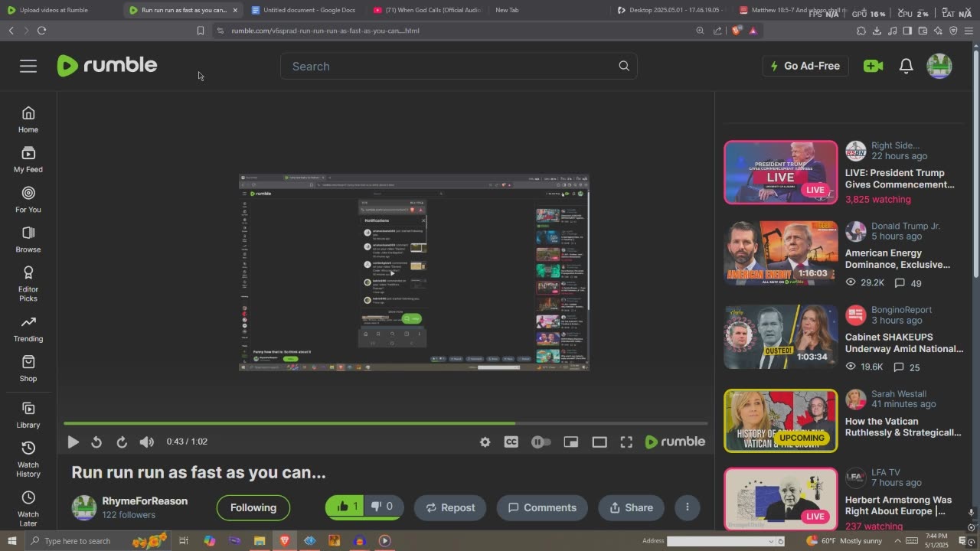Open the user profile avatar menu
980x551 pixels.
pyautogui.click(x=939, y=66)
